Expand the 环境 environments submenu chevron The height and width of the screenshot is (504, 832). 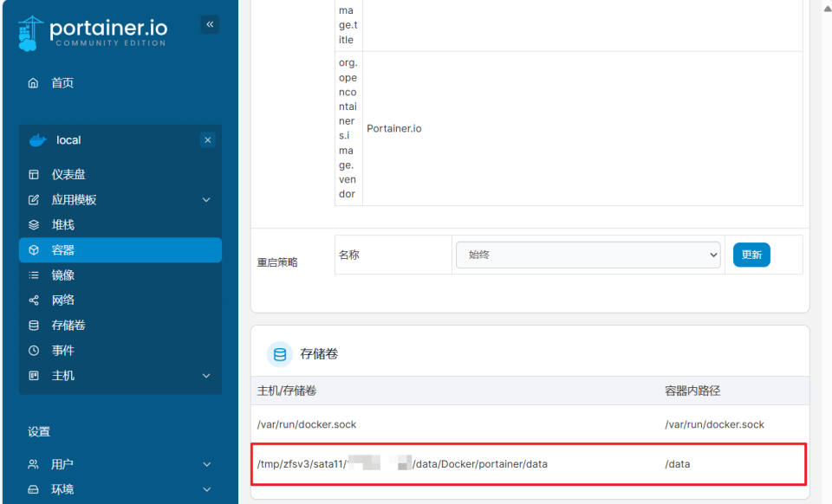click(206, 489)
